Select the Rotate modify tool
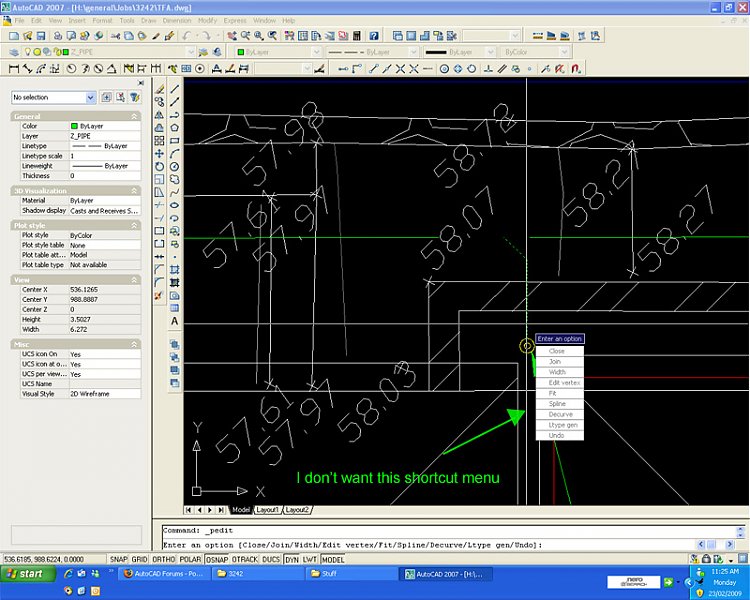Screen dimensions: 750x600 click(x=159, y=167)
